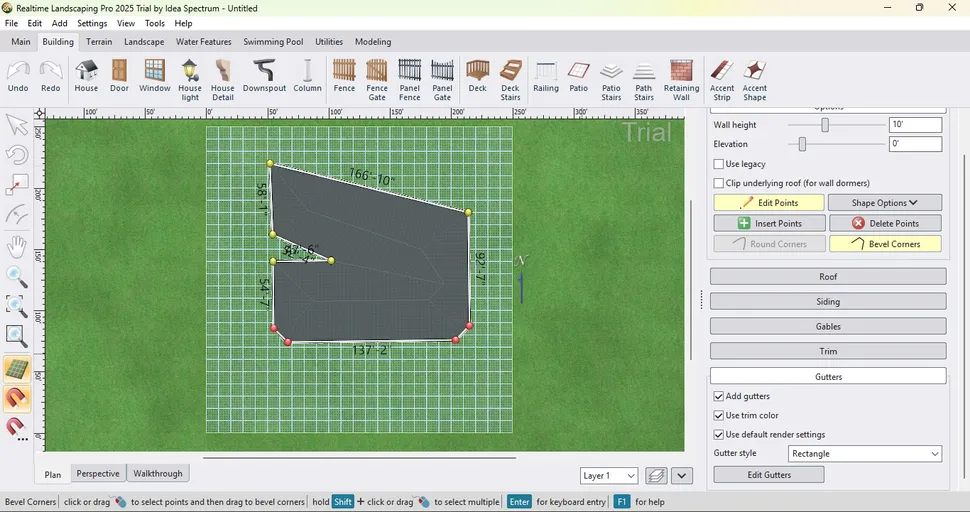Viewport: 970px width, 512px height.
Task: Choose the Downspout tool
Action: pos(264,76)
